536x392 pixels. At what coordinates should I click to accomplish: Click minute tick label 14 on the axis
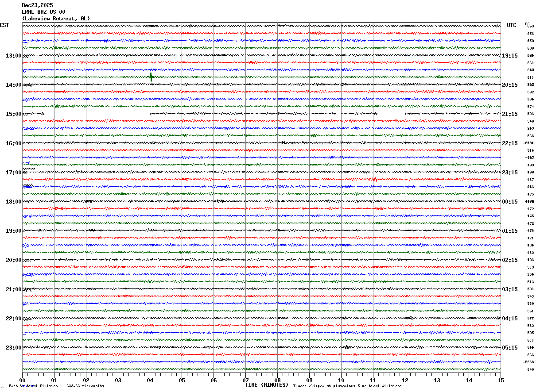tap(469, 380)
